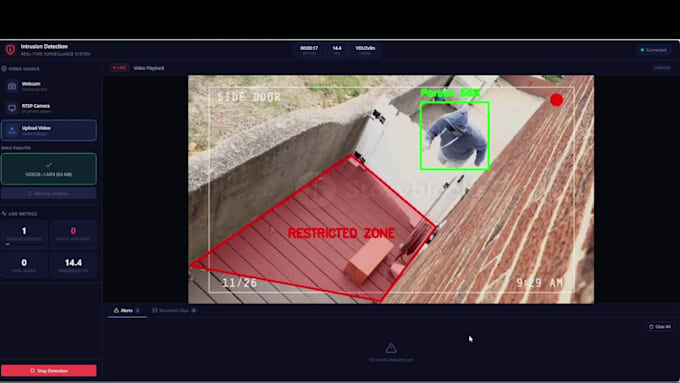680x383 pixels.
Task: Click the red shield Intrusion Detection logo
Action: click(x=10, y=49)
